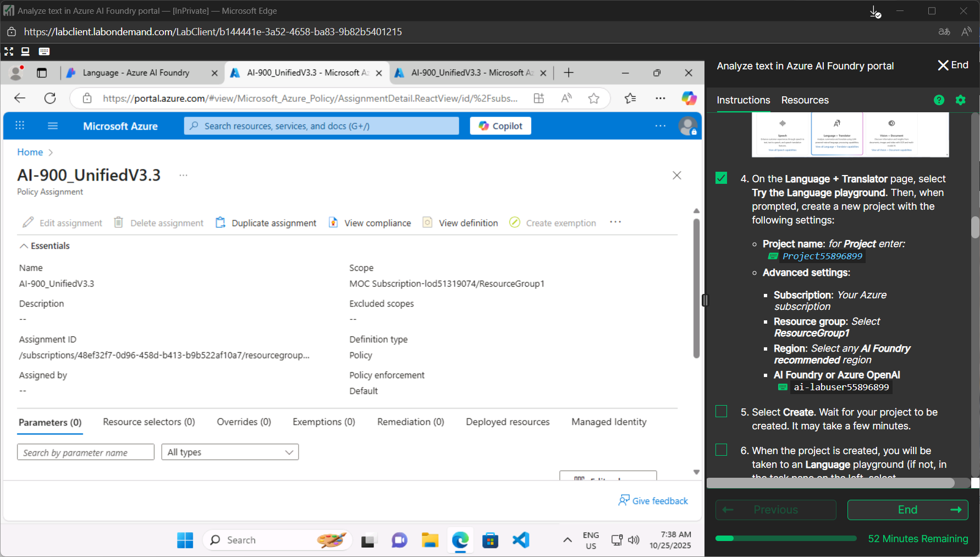Switch to Language - Azure AI Foundry tab
Viewport: 980px width, 557px height.
coord(136,73)
